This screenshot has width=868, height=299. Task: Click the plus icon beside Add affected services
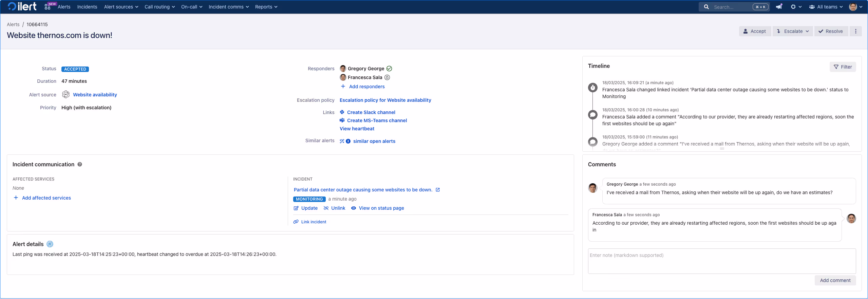click(16, 198)
